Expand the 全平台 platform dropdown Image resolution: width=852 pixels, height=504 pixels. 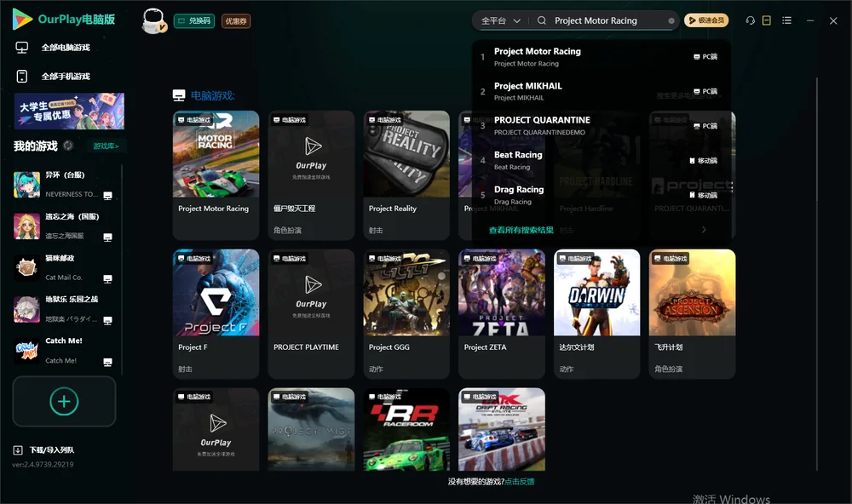[x=500, y=20]
